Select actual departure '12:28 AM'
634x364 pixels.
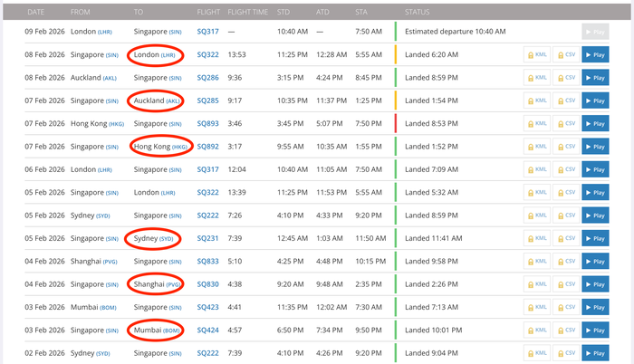(331, 54)
